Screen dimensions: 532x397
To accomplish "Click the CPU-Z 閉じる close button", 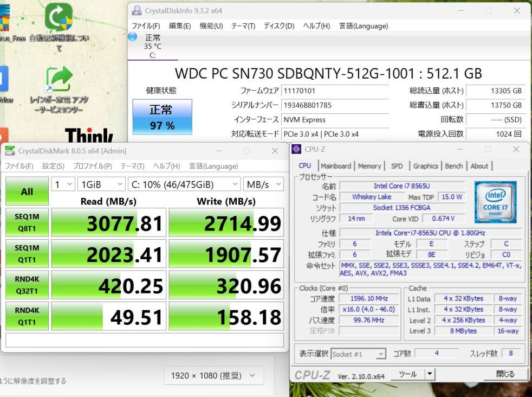I will [x=505, y=374].
